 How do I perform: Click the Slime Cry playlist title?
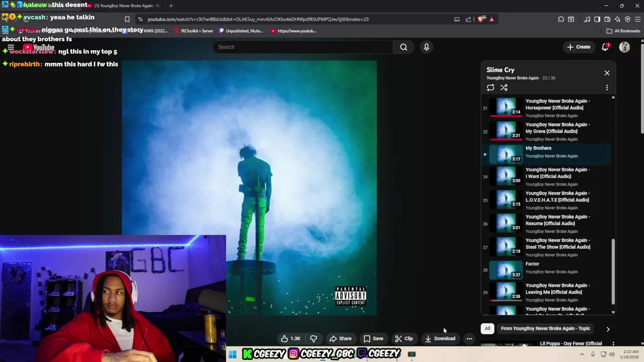pos(500,70)
